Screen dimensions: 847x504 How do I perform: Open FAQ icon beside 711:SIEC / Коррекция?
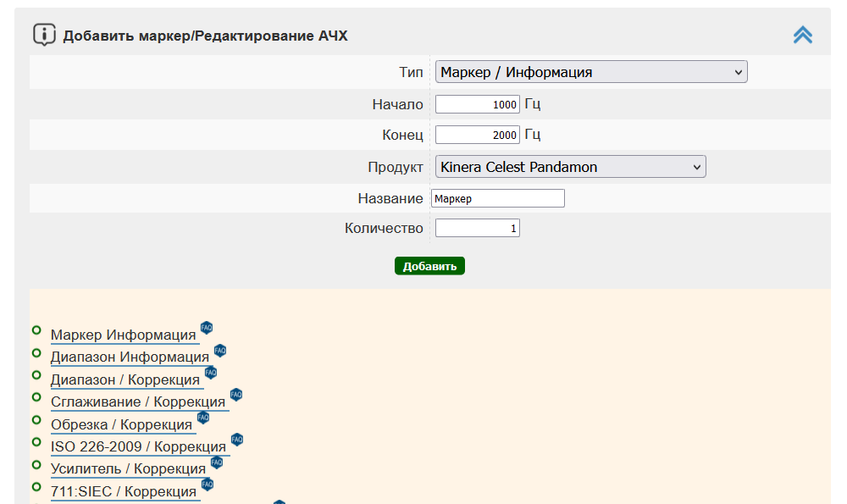[x=208, y=485]
